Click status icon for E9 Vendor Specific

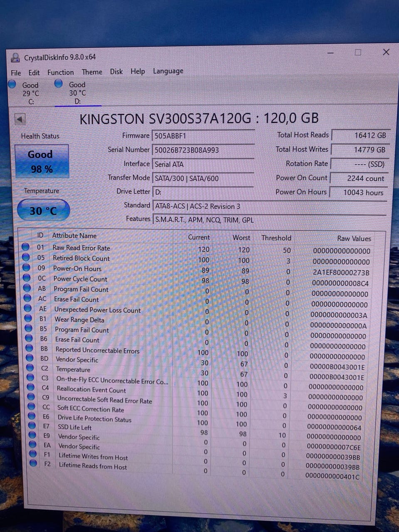coord(32,435)
